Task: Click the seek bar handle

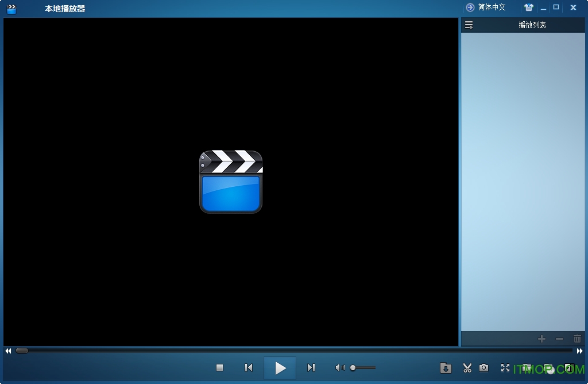Action: pyautogui.click(x=22, y=351)
